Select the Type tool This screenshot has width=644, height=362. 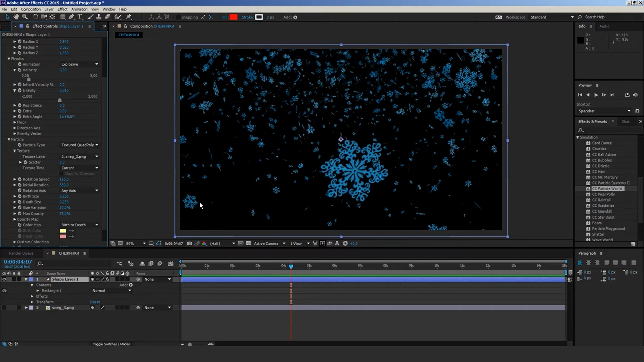(x=80, y=17)
